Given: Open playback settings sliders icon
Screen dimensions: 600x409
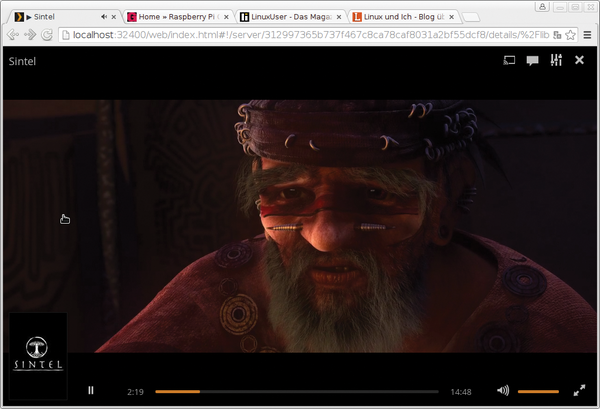Looking at the screenshot, I should pos(556,60).
